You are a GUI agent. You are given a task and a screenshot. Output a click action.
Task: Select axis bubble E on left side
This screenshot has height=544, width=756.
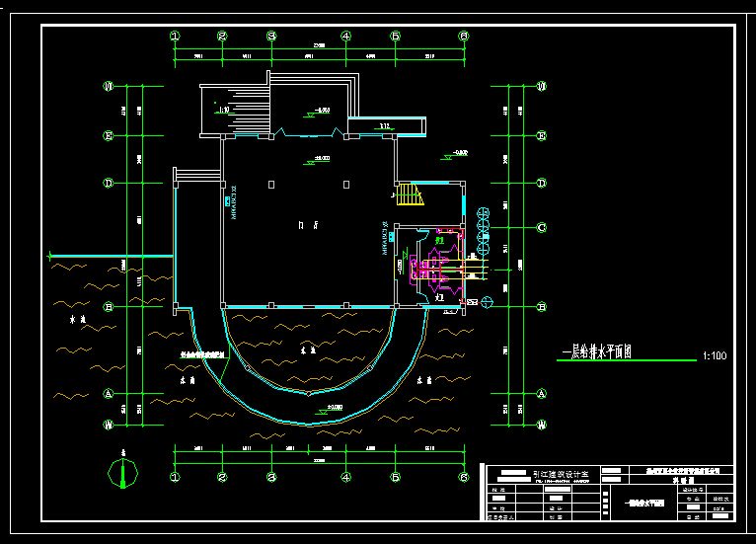[x=109, y=136]
